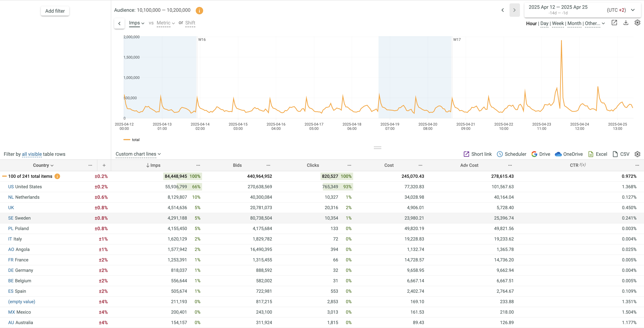644x328 pixels.
Task: Export table to OneDrive
Action: coord(569,154)
